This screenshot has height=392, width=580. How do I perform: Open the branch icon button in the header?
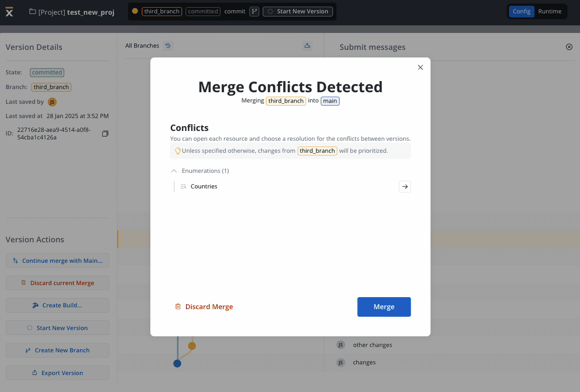254,12
